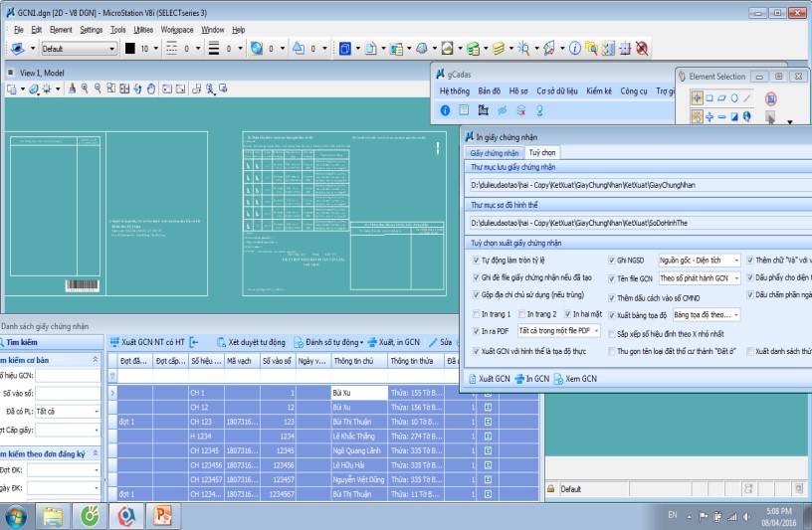This screenshot has height=530, width=812.
Task: Switch to the Giấy chứng nhận tab
Action: tap(495, 153)
